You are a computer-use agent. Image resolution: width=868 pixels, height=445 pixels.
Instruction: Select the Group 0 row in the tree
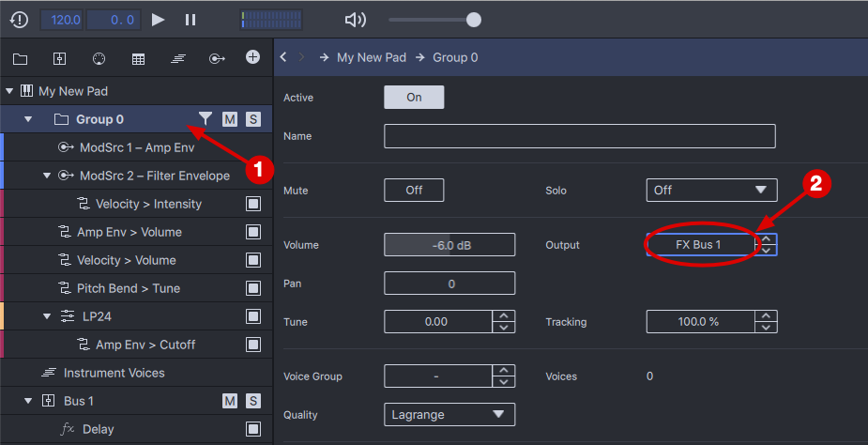(x=136, y=119)
